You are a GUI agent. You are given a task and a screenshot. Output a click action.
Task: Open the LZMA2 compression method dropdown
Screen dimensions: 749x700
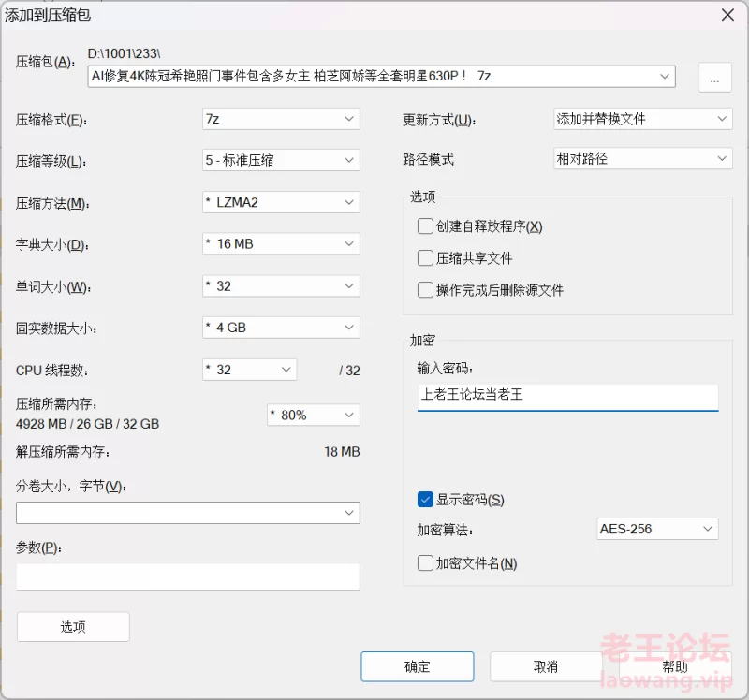pos(281,202)
